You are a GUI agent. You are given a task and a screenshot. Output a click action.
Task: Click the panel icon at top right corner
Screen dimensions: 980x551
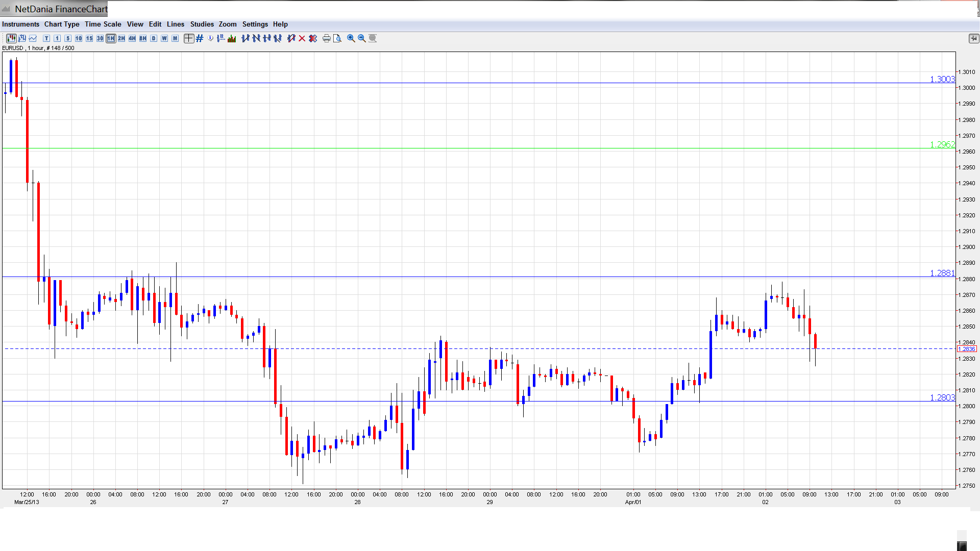coord(973,38)
